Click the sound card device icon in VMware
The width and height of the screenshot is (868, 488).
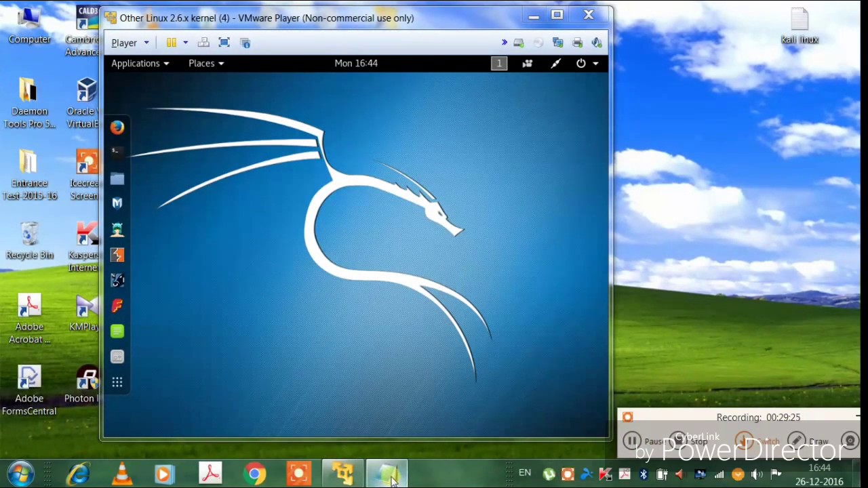point(597,43)
